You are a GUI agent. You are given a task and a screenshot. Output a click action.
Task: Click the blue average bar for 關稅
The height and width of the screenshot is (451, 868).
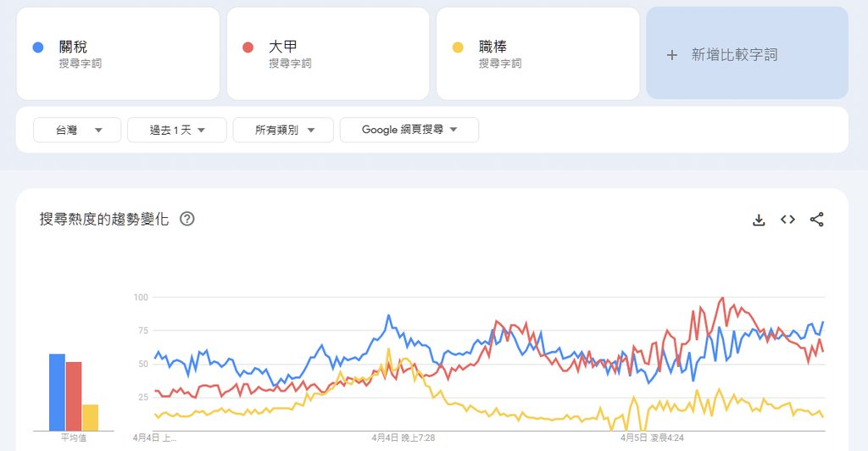click(x=57, y=393)
